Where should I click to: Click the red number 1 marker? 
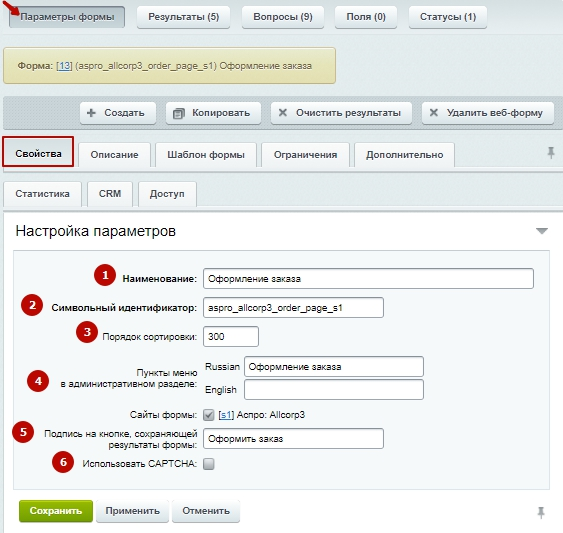(105, 275)
